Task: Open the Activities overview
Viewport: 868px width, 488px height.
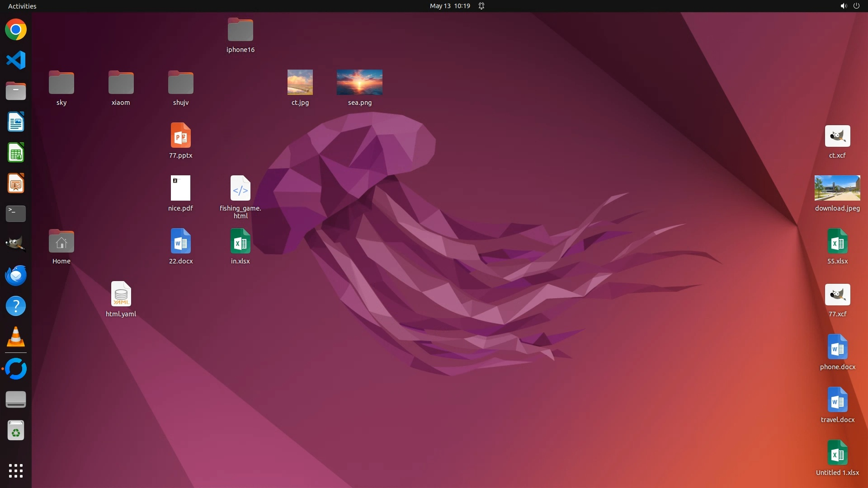Action: click(22, 6)
